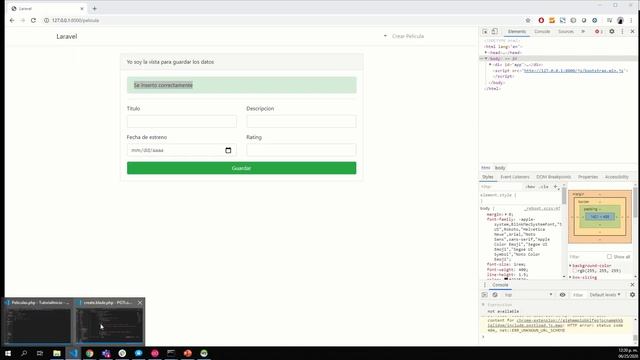Open the console settings gear icon

[632, 295]
